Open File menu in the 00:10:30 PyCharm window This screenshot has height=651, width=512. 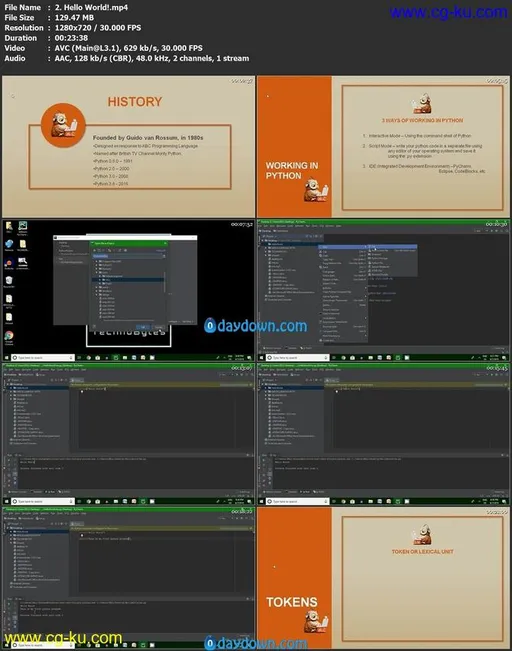click(261, 226)
